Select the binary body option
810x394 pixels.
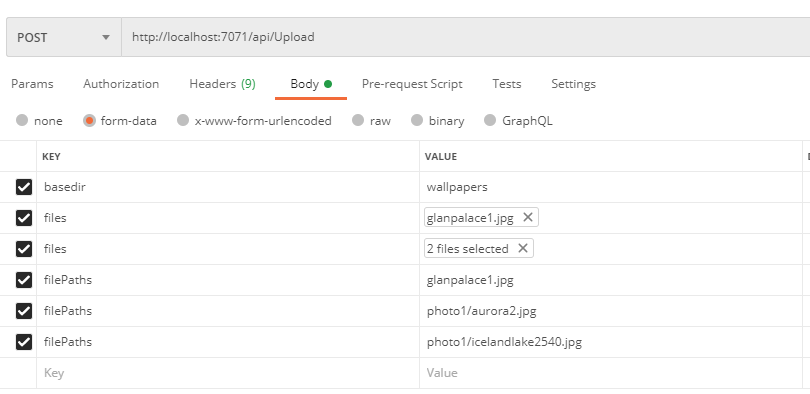tap(417, 120)
